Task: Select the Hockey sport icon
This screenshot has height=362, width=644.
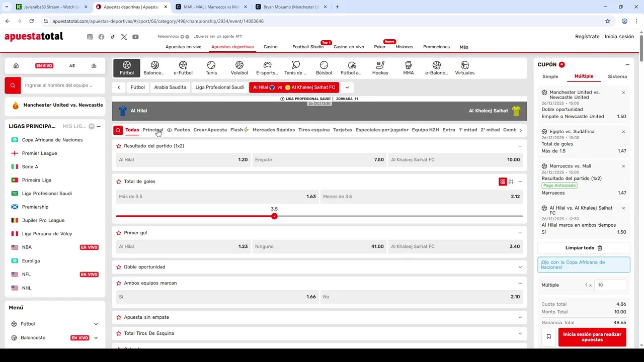Action: (x=380, y=68)
